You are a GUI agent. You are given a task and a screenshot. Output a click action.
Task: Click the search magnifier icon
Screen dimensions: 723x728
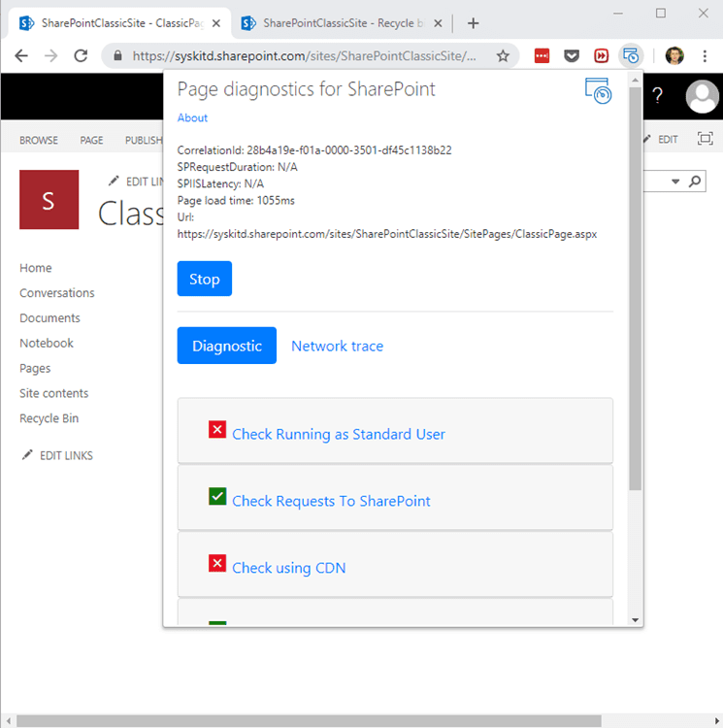(x=694, y=182)
